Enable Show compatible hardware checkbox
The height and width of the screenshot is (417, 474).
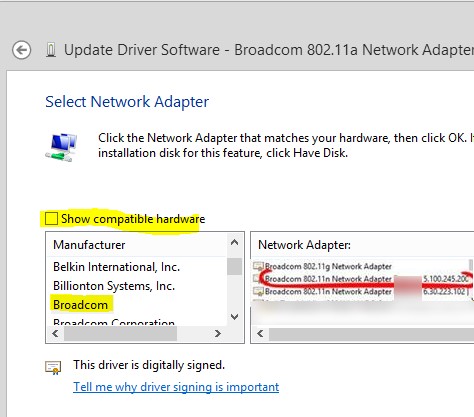click(x=51, y=219)
